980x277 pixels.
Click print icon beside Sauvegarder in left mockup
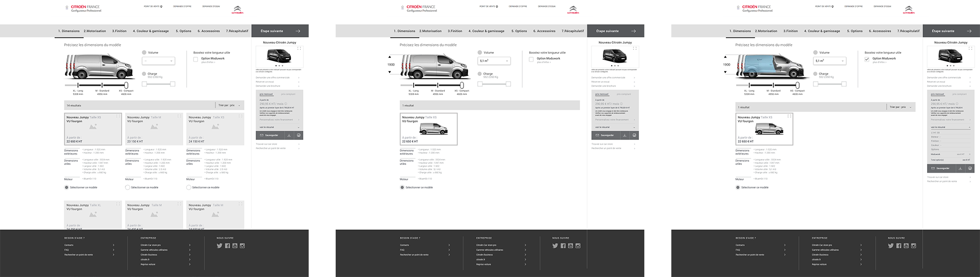click(x=299, y=135)
